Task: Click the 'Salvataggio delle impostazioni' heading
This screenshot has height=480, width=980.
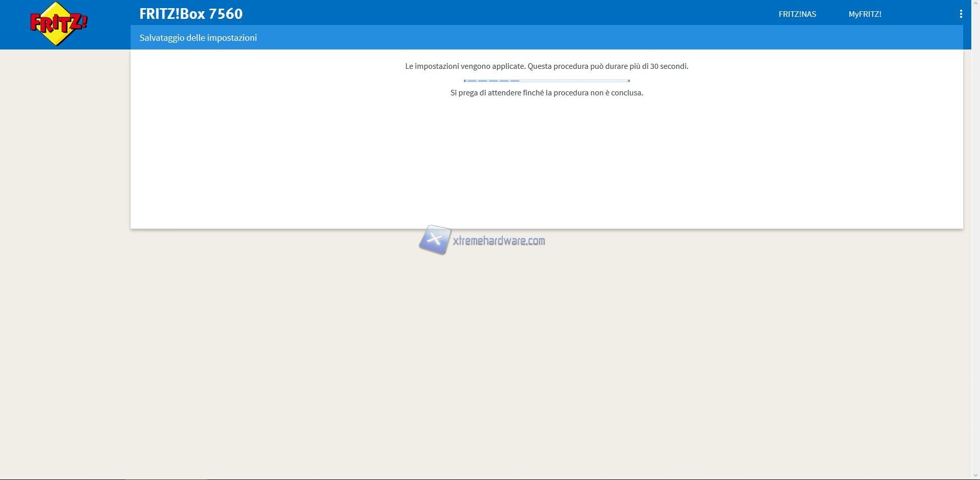Action: [198, 38]
